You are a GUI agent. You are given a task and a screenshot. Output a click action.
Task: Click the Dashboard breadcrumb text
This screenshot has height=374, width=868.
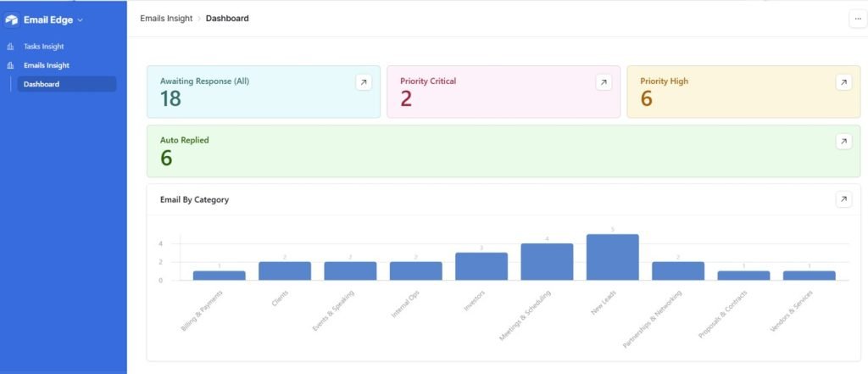[x=227, y=18]
